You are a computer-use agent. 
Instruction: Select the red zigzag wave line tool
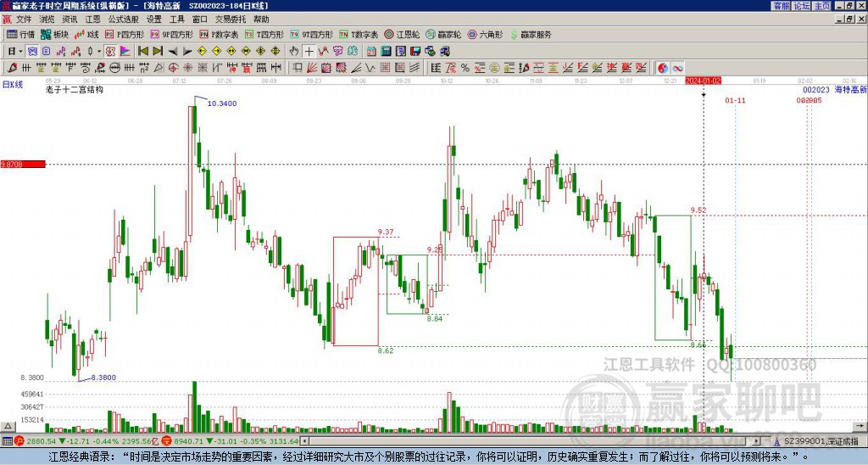coord(323,51)
